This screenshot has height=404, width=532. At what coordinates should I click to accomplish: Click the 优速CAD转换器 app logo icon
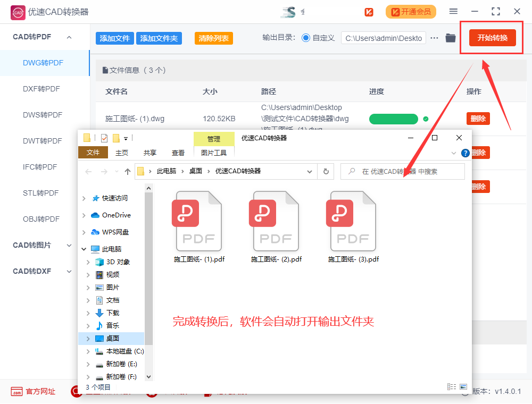[x=18, y=13]
